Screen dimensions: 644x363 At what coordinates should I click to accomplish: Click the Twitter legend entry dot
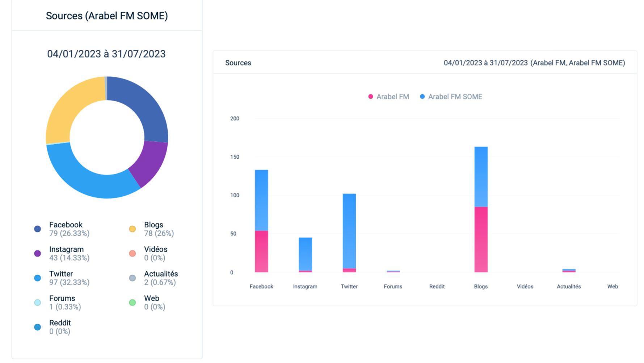(x=37, y=278)
